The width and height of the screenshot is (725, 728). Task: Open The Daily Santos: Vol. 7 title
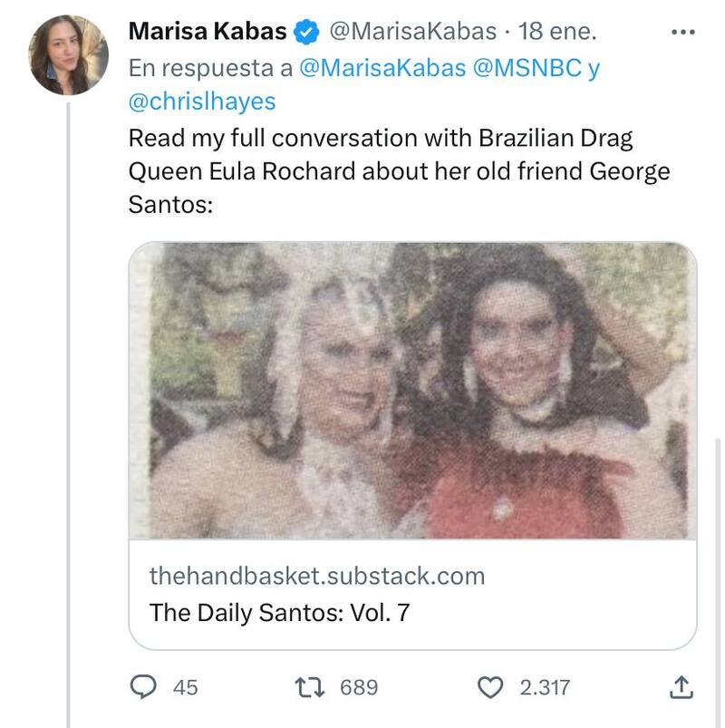279,612
